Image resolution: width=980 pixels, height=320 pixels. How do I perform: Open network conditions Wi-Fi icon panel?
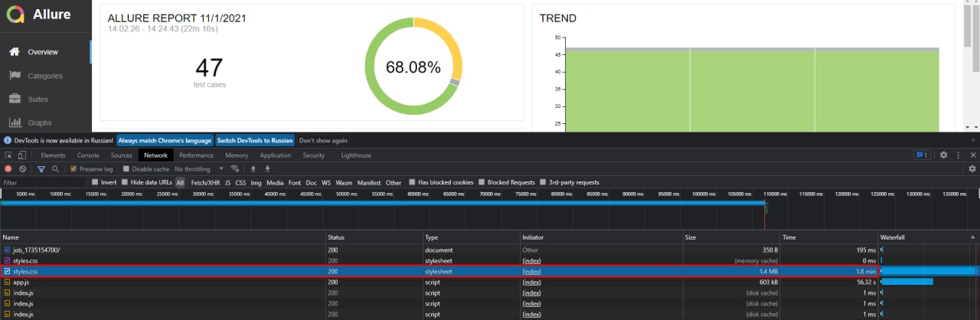(x=235, y=168)
